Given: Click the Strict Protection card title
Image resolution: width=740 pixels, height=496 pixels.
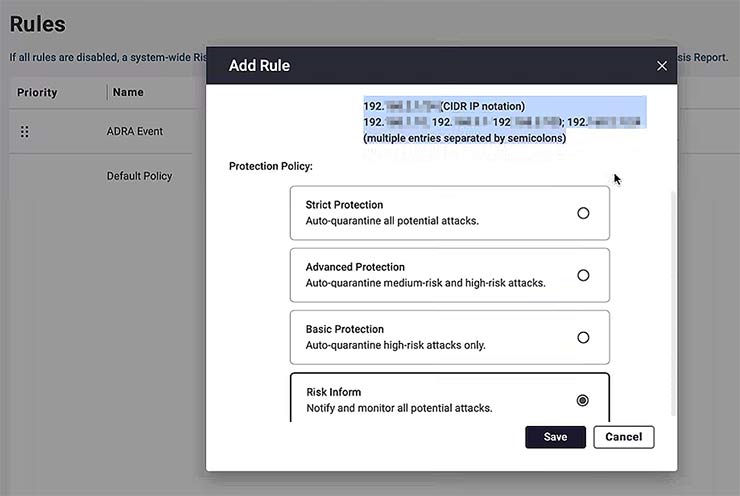Looking at the screenshot, I should click(x=344, y=205).
